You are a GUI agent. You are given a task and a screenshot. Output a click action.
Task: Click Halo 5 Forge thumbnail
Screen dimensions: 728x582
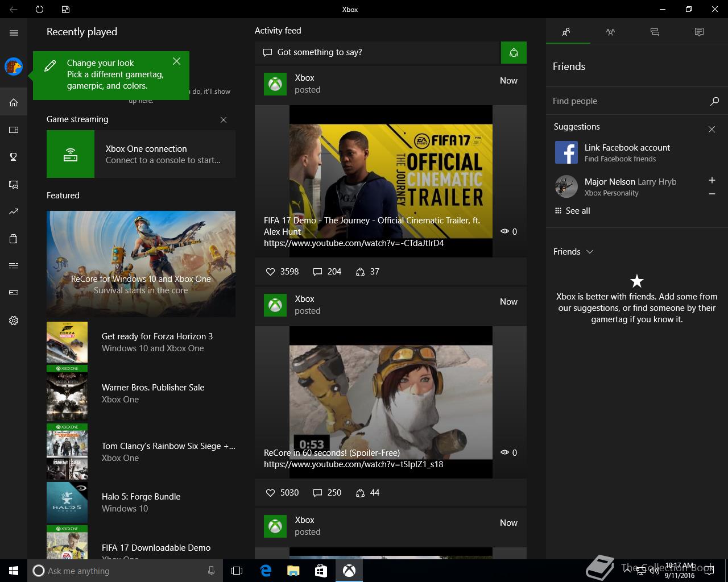(x=67, y=502)
